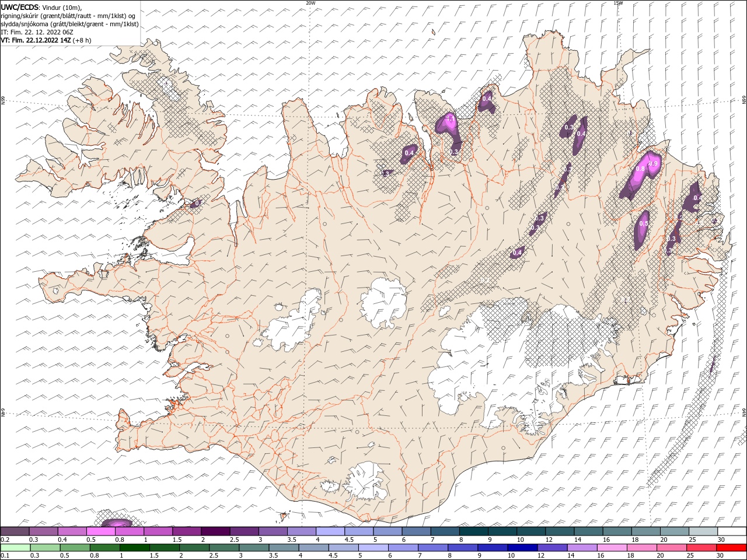Viewport: 747px width, 560px height.
Task: Click the 0.3–0.4 purple snow legend swatch
Action: (x=44, y=531)
